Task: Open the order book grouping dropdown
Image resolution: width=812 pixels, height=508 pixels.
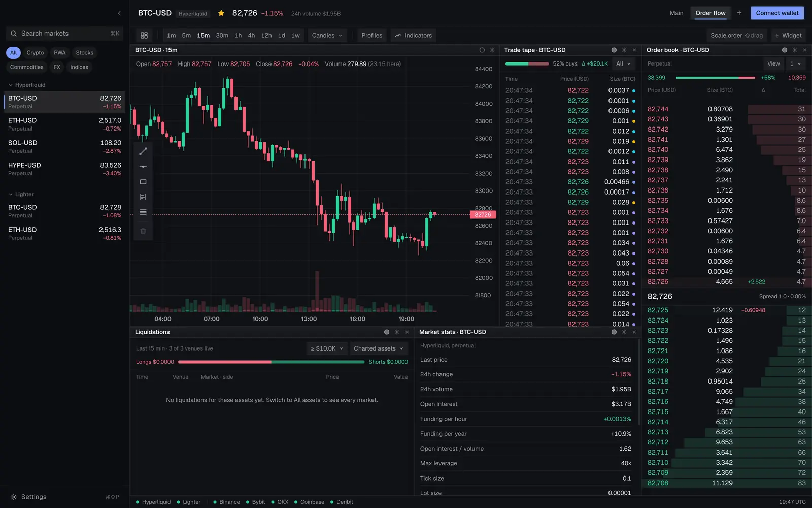Action: [795, 64]
